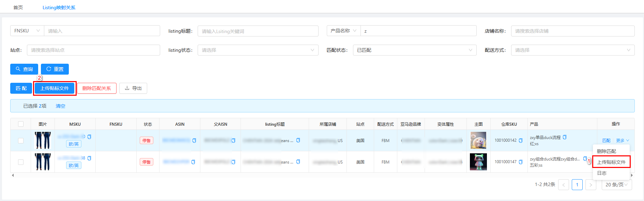Select 日志 in the dropdown menu

(x=602, y=173)
